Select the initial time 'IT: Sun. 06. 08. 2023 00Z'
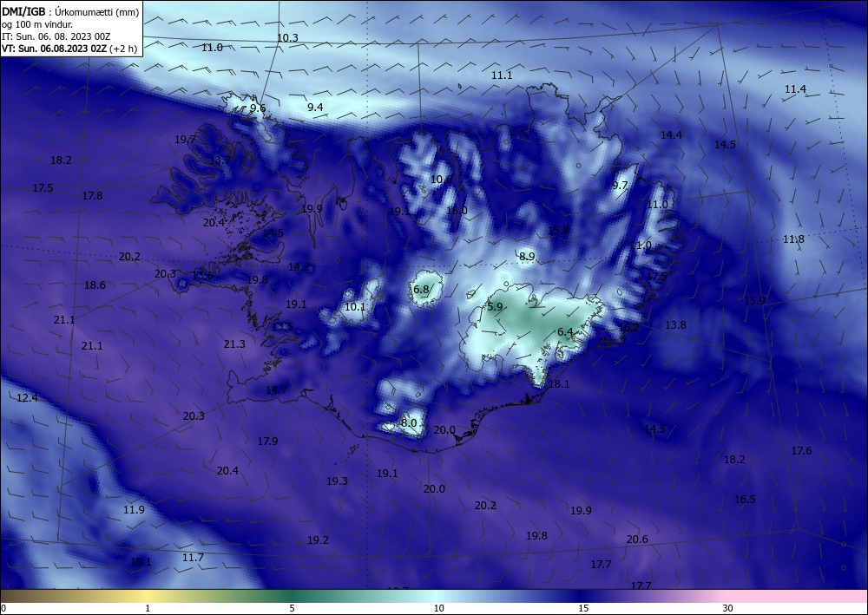Screen dimensions: 868x615 pyautogui.click(x=56, y=36)
